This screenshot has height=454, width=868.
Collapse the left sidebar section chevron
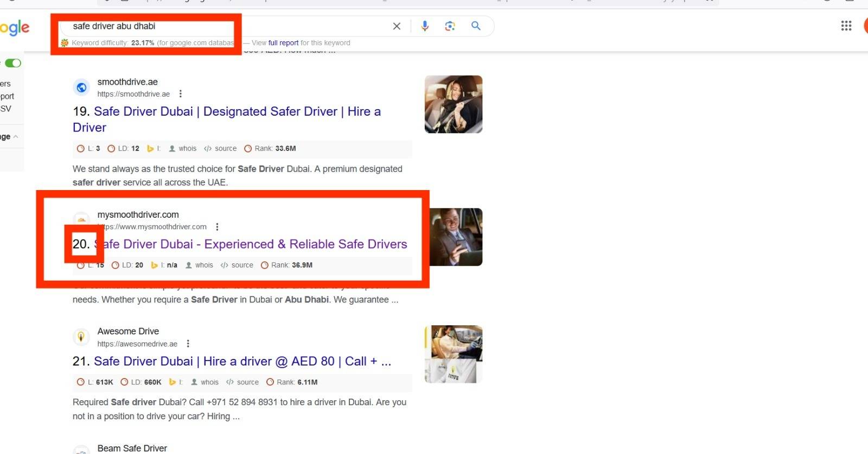point(16,137)
